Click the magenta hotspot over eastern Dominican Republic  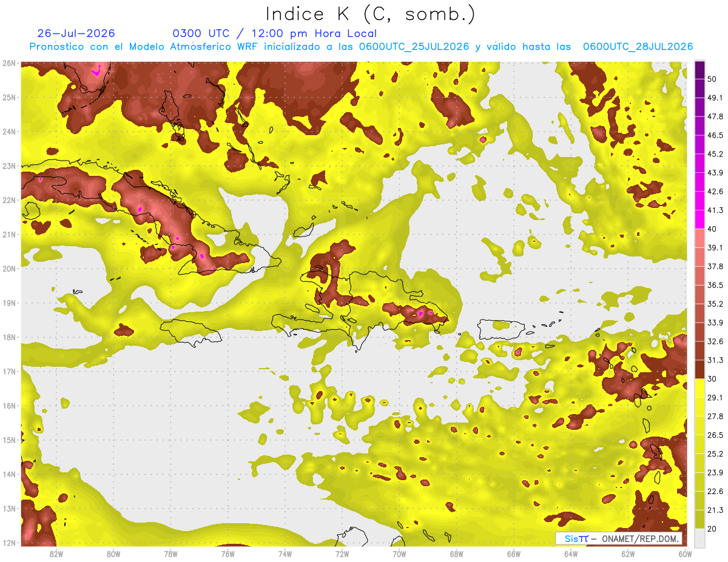(420, 313)
